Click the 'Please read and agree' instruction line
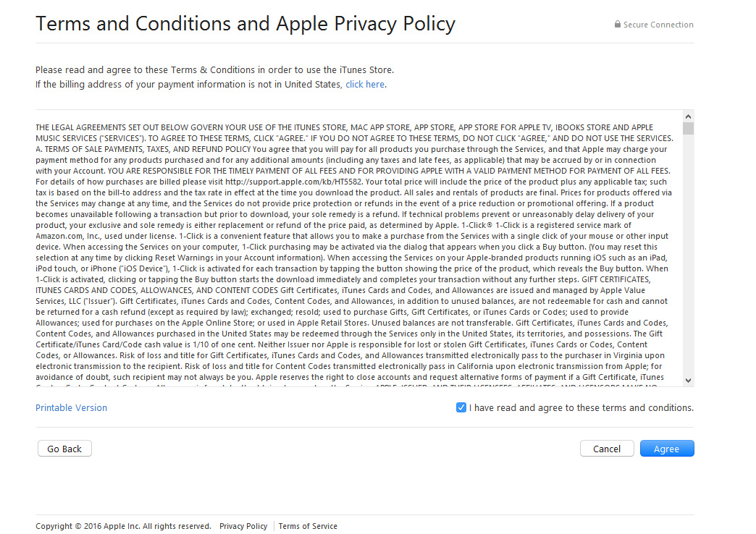Viewport: 756px width, 534px height. tap(214, 70)
